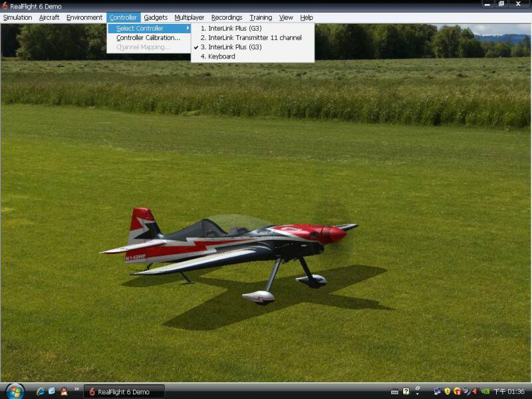
Task: Open the blue quick launch icon beside Internet Explorer
Action: coord(52,391)
